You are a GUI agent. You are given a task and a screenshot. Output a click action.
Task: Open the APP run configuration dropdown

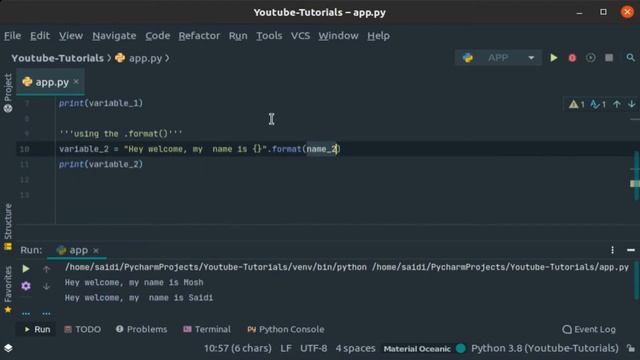[x=498, y=58]
